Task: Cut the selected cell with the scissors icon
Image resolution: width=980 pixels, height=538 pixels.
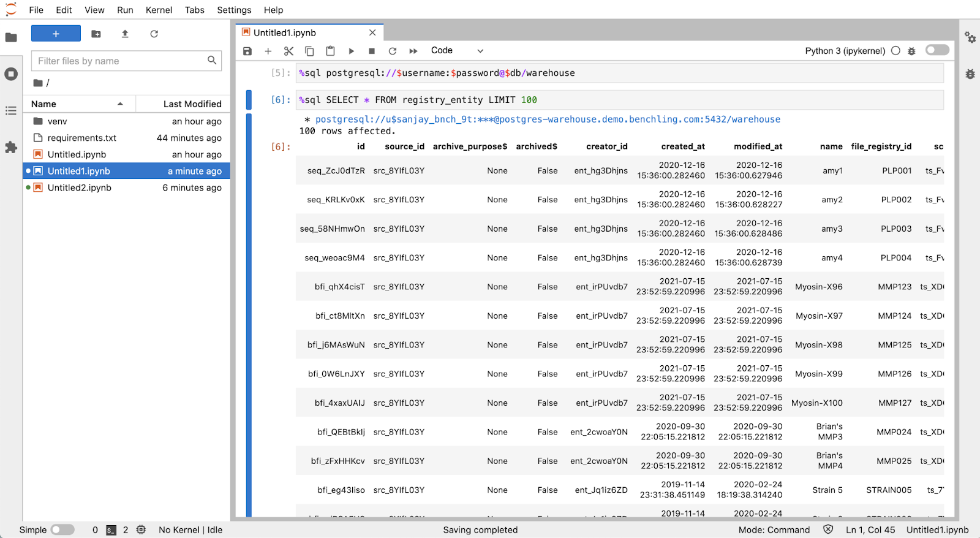Action: [288, 51]
